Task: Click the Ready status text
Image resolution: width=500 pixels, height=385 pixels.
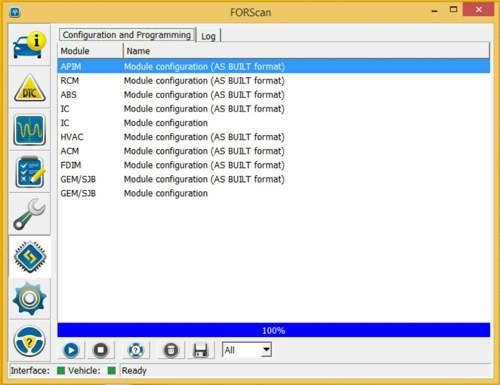Action: coord(134,371)
